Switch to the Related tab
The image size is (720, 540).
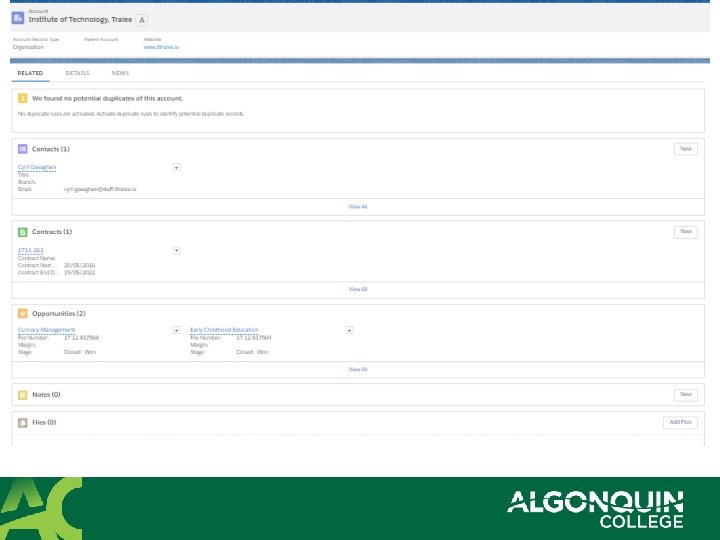click(30, 73)
